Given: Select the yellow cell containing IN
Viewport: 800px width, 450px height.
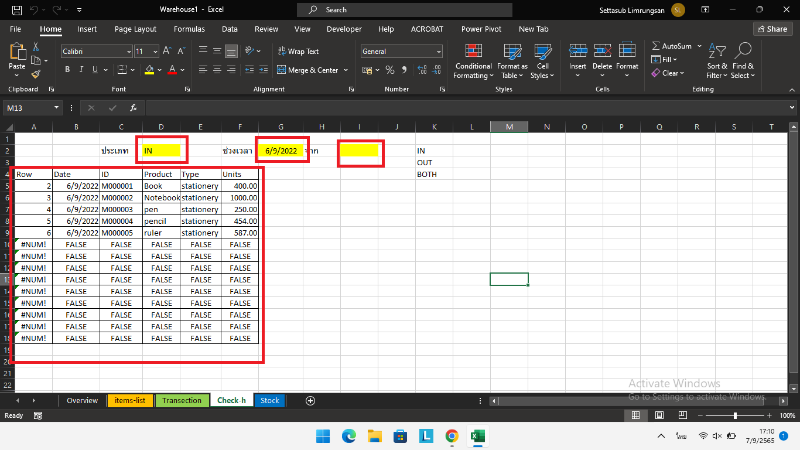Looking at the screenshot, I should coord(160,150).
